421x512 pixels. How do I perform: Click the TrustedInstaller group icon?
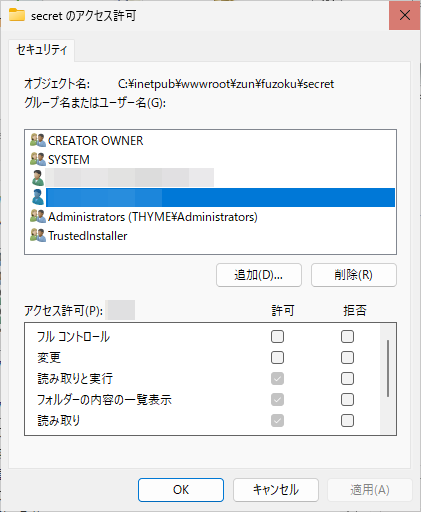[38, 236]
